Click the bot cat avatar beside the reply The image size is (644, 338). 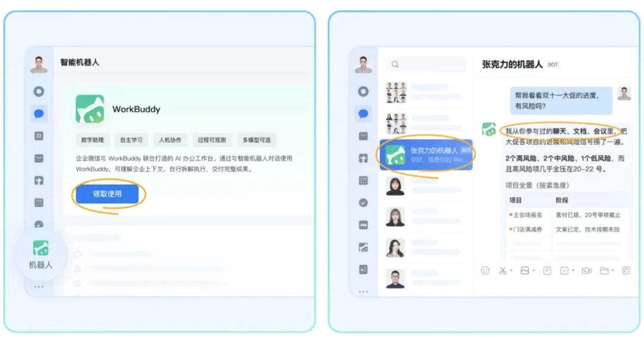[489, 129]
